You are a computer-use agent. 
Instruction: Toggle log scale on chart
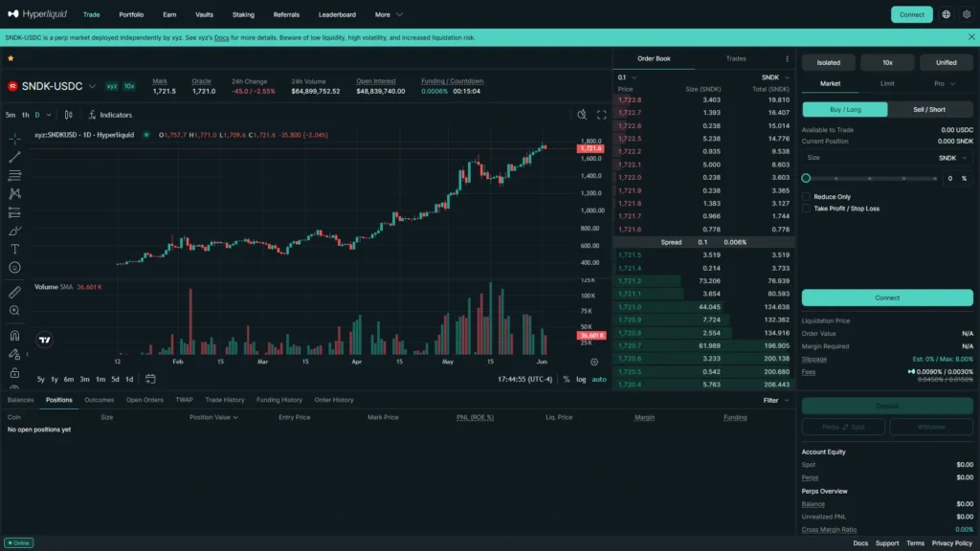point(581,379)
